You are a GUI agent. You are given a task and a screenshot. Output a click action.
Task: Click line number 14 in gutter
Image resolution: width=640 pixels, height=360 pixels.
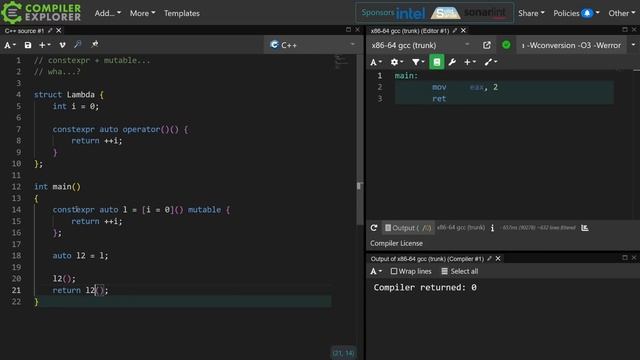[x=16, y=209]
